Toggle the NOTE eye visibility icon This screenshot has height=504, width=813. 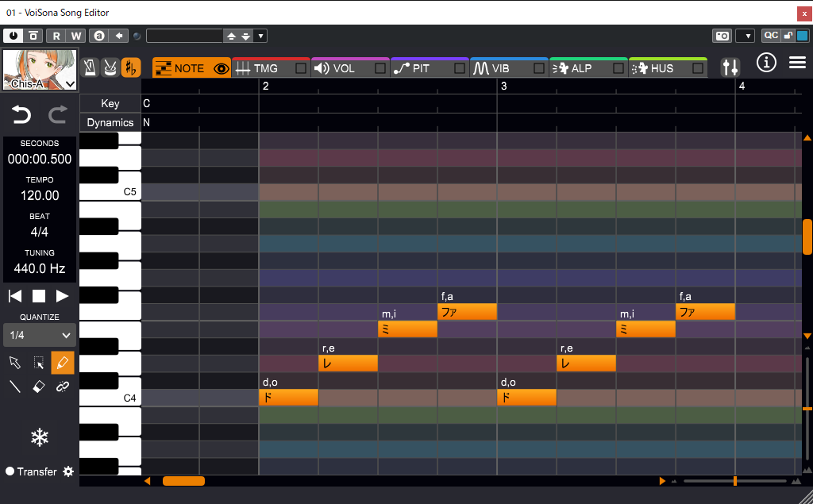[x=222, y=68]
